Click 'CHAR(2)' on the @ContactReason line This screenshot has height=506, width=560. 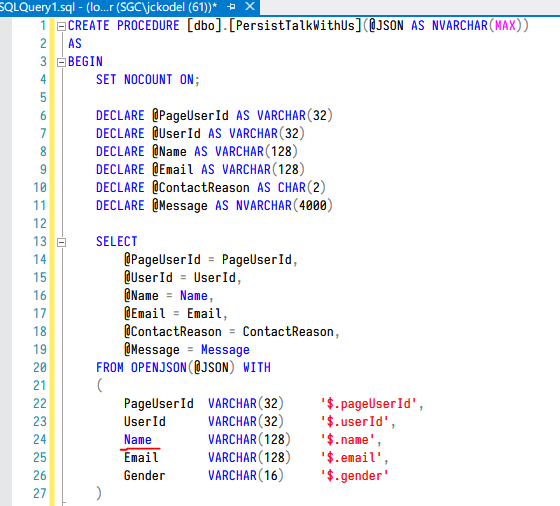tap(302, 187)
